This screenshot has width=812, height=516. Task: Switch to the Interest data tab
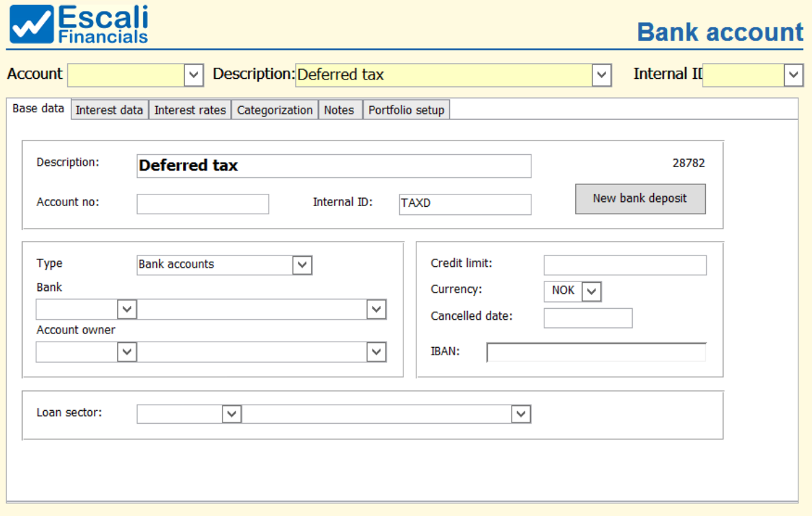(109, 110)
